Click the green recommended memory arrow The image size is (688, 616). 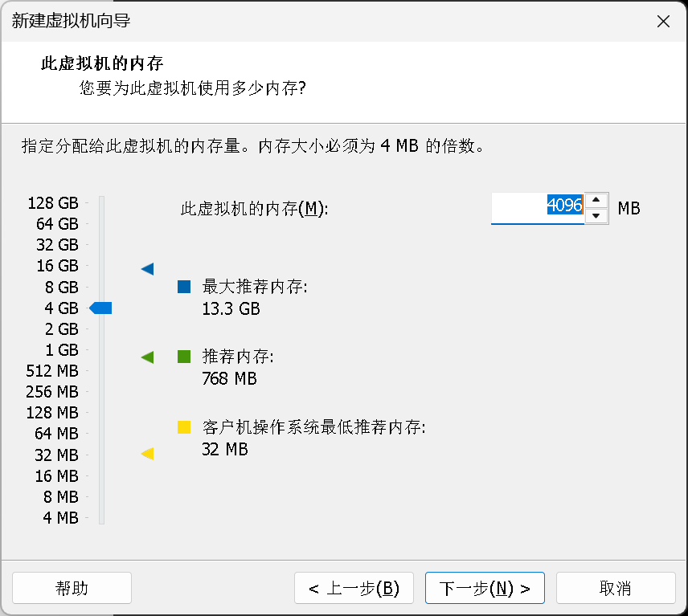point(147,357)
